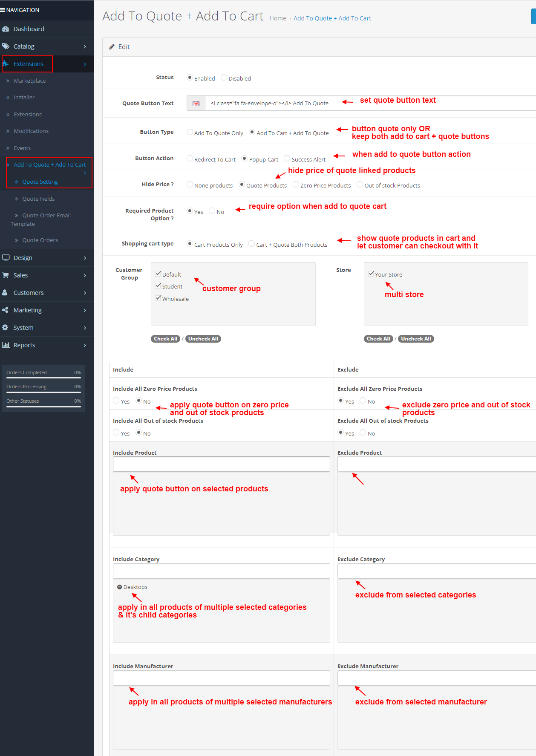
Task: Open the Modifications menu item
Action: tap(31, 131)
